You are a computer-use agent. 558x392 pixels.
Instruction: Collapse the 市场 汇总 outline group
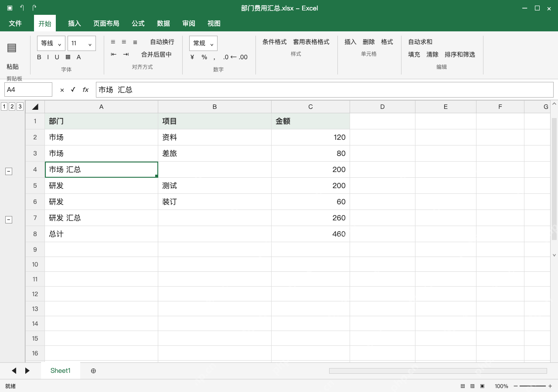(x=8, y=172)
